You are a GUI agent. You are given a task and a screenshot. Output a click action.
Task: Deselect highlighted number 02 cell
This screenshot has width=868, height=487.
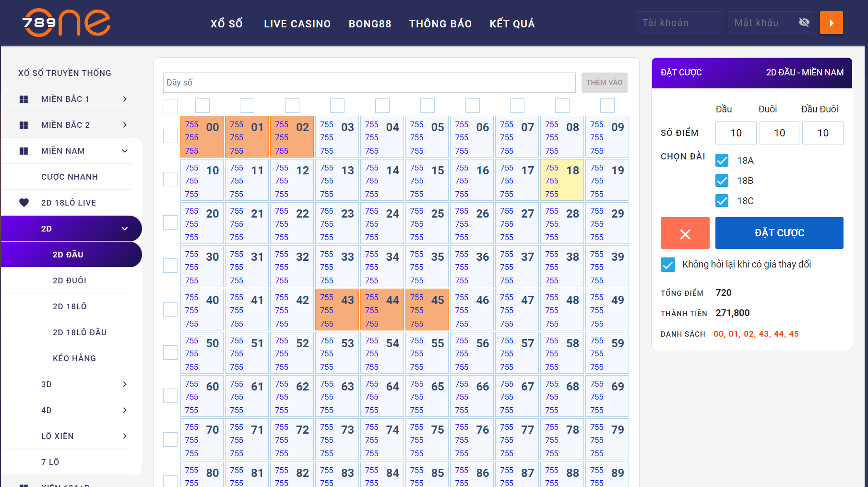(292, 137)
